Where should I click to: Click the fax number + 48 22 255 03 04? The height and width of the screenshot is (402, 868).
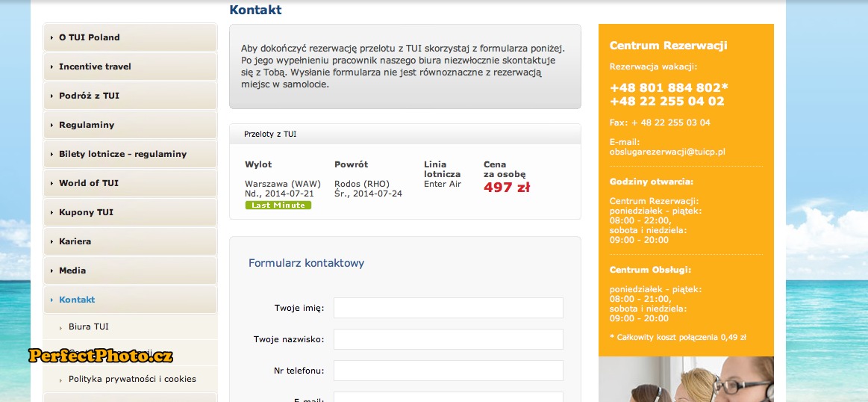(671, 123)
